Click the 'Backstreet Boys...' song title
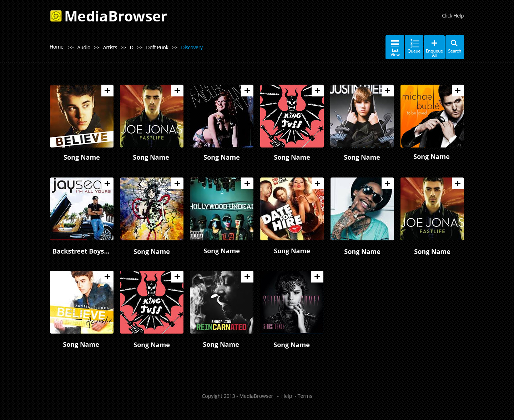 [81, 251]
